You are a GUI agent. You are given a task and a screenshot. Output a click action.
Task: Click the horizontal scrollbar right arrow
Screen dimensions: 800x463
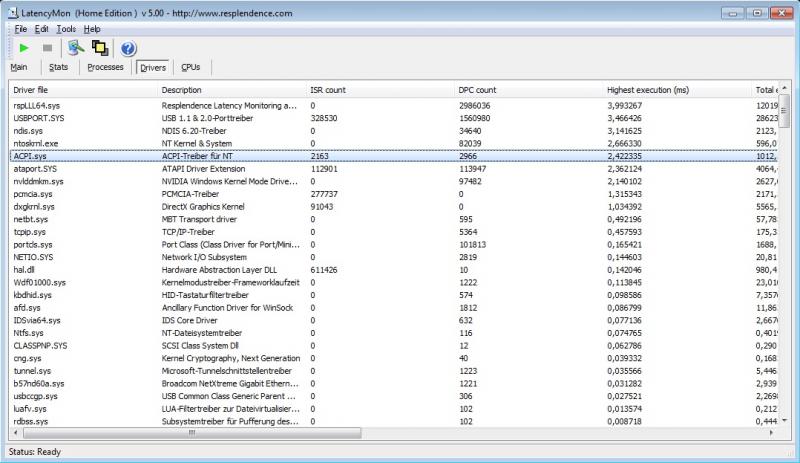tap(772, 434)
